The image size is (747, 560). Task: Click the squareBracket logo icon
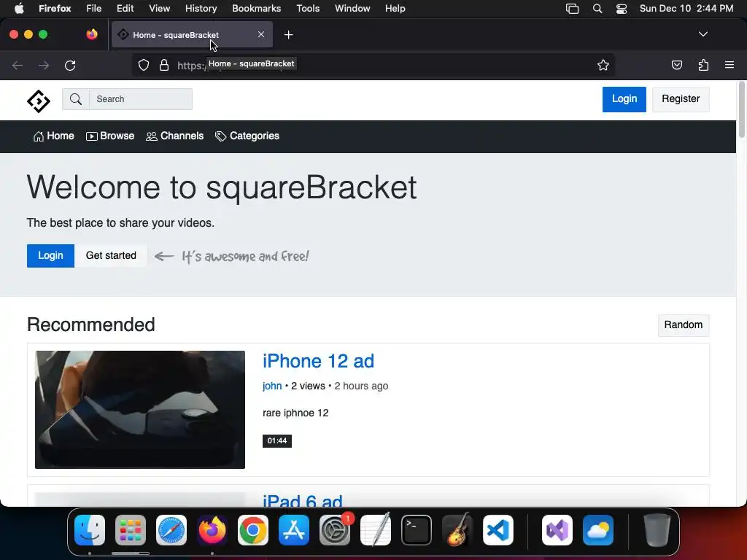click(38, 101)
